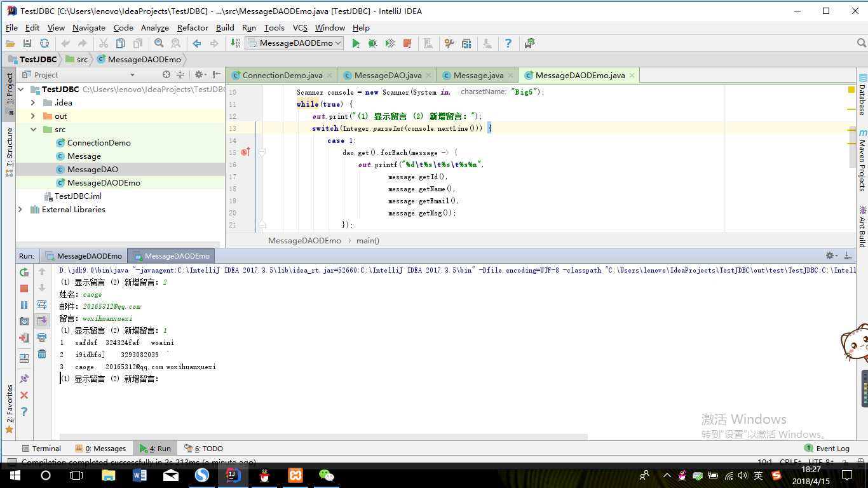This screenshot has width=868, height=488.
Task: Open the MessageDAODEmo run configuration dropdown
Action: point(294,43)
